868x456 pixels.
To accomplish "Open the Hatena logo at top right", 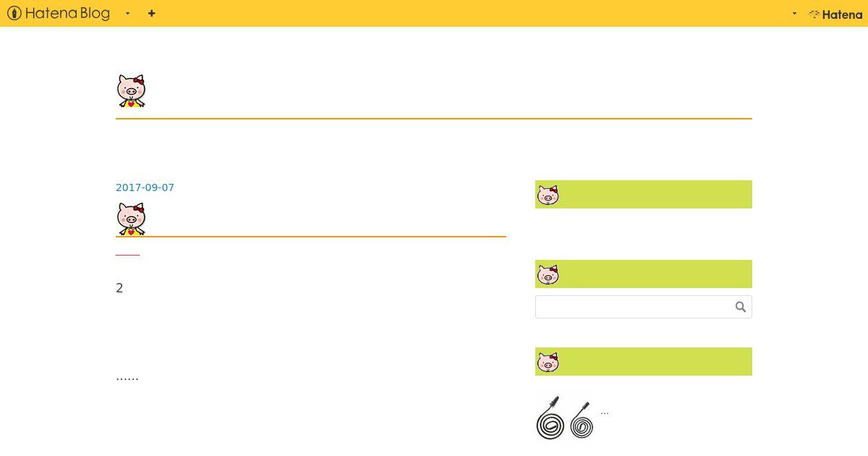I will (x=835, y=14).
